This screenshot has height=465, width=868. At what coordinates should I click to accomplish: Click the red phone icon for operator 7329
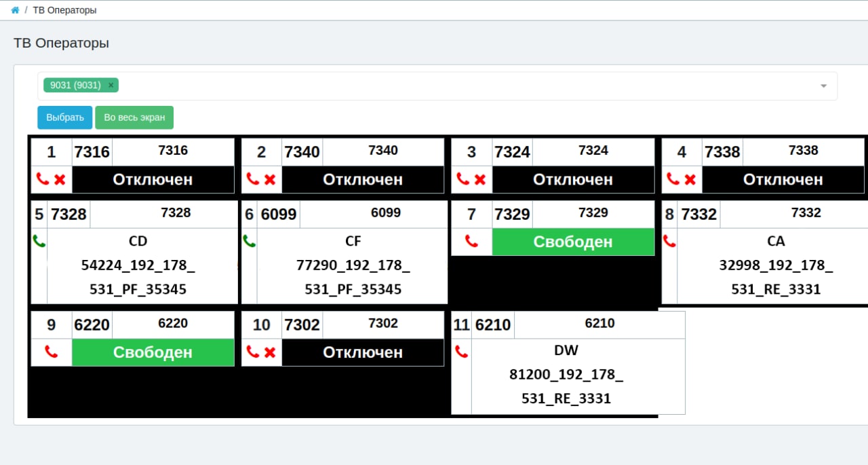pyautogui.click(x=471, y=241)
